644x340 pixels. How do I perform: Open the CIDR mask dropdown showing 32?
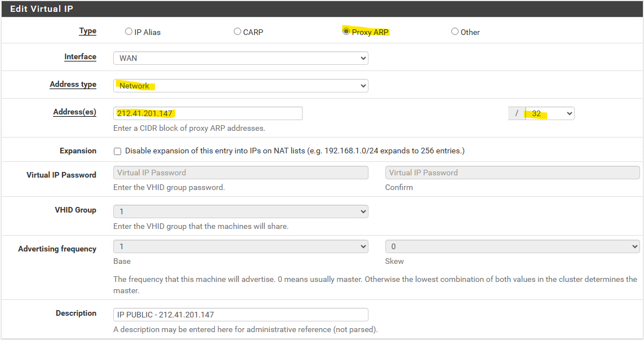(549, 113)
